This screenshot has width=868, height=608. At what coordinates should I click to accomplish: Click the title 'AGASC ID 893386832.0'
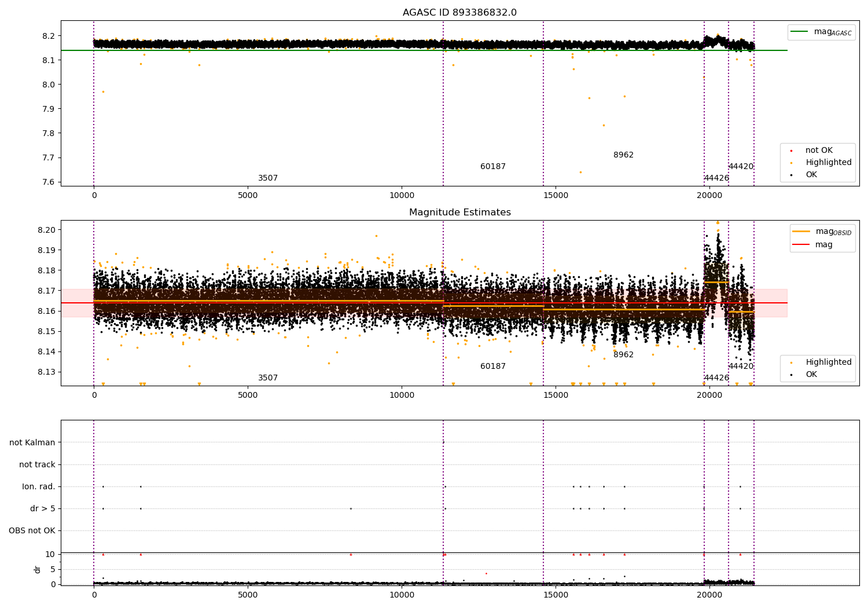pos(460,13)
